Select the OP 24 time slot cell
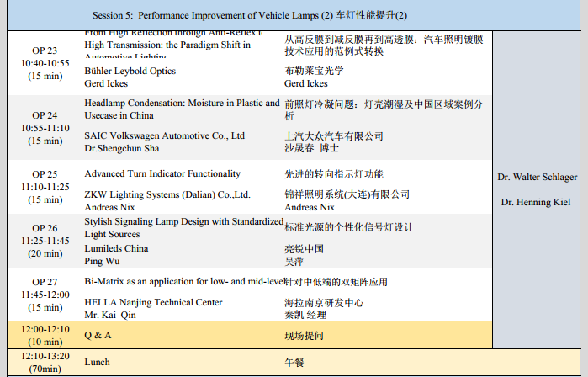Screen dimensions: 588x377 [45, 128]
